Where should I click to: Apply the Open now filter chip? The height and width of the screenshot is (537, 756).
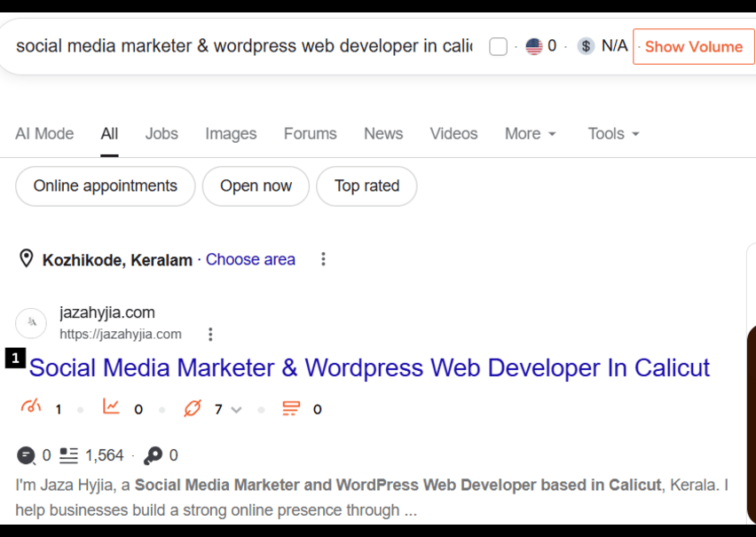click(x=256, y=186)
